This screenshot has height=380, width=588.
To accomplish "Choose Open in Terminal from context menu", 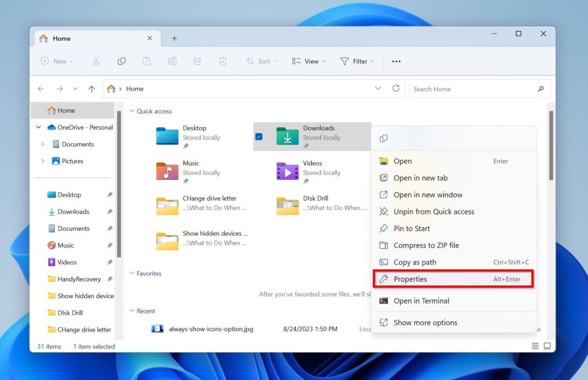I will (x=422, y=301).
